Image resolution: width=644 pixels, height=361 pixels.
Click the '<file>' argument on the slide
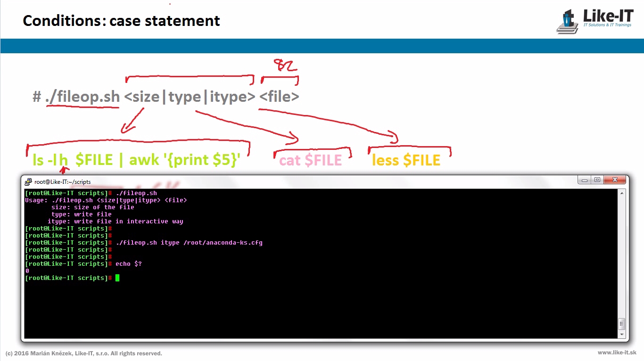coord(279,97)
